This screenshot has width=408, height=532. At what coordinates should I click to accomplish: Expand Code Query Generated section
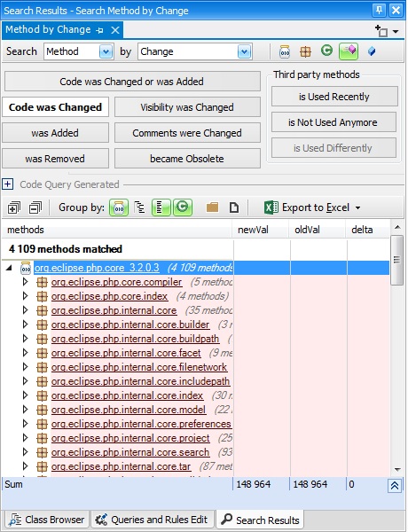point(7,184)
